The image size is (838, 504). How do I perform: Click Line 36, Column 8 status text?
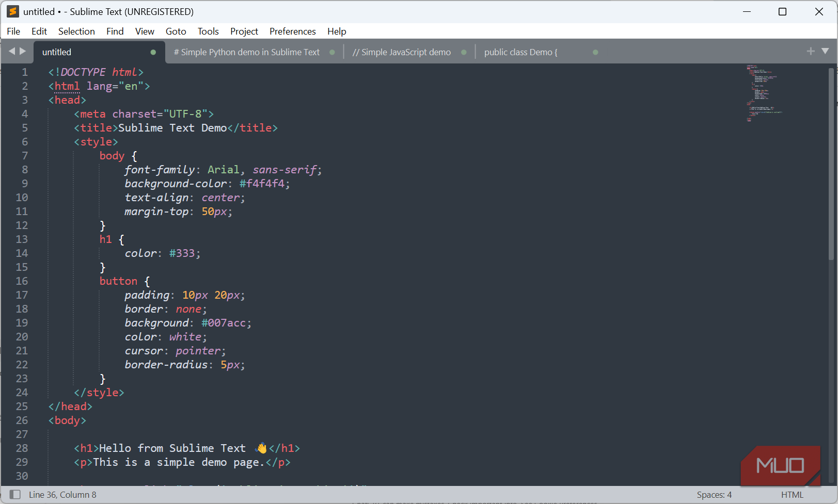pyautogui.click(x=62, y=495)
